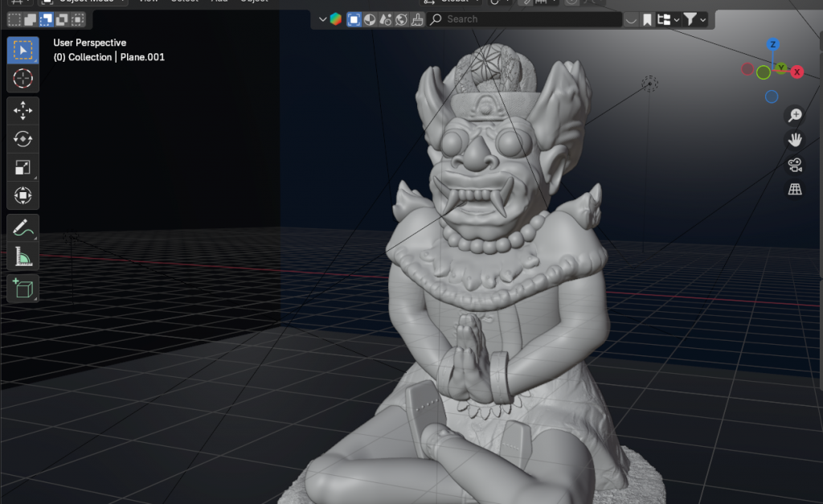
Task: Activate the combined Transform tool
Action: (23, 195)
